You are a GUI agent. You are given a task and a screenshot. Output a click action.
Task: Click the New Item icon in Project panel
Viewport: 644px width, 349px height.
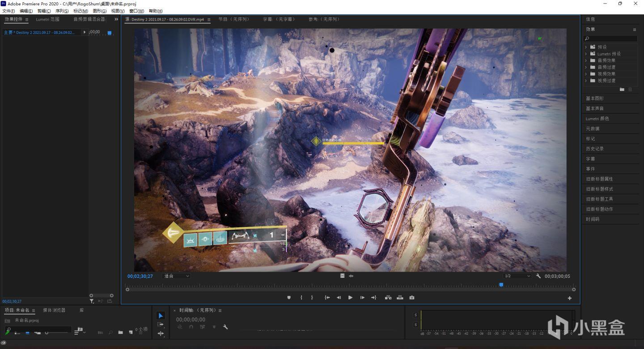(131, 332)
